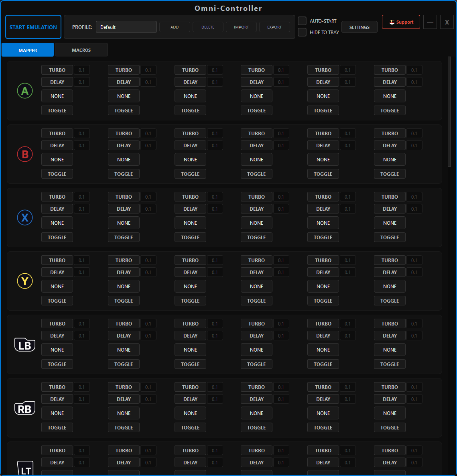The image size is (457, 476).
Task: Enable the HIDE TO TRAY checkbox
Action: [302, 32]
